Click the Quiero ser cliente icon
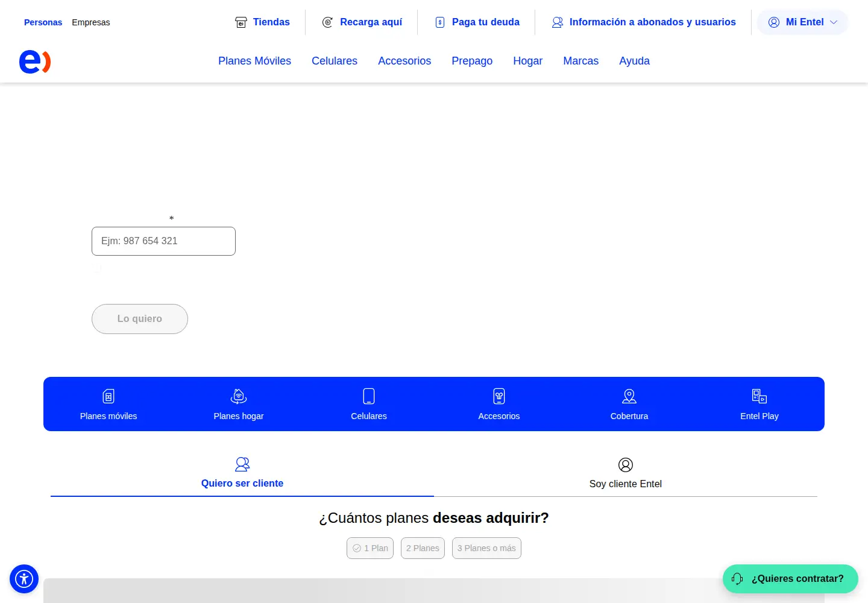The width and height of the screenshot is (868, 603). (242, 464)
